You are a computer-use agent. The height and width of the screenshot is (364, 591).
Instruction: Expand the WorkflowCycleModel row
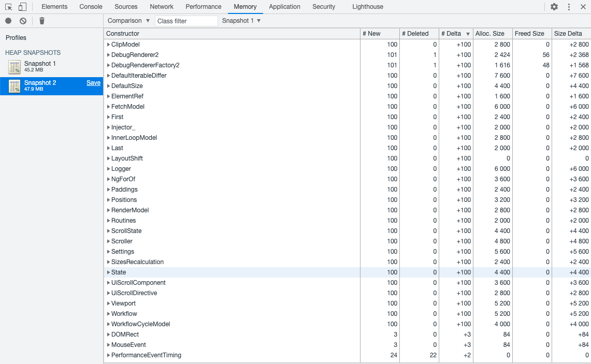pyautogui.click(x=109, y=324)
